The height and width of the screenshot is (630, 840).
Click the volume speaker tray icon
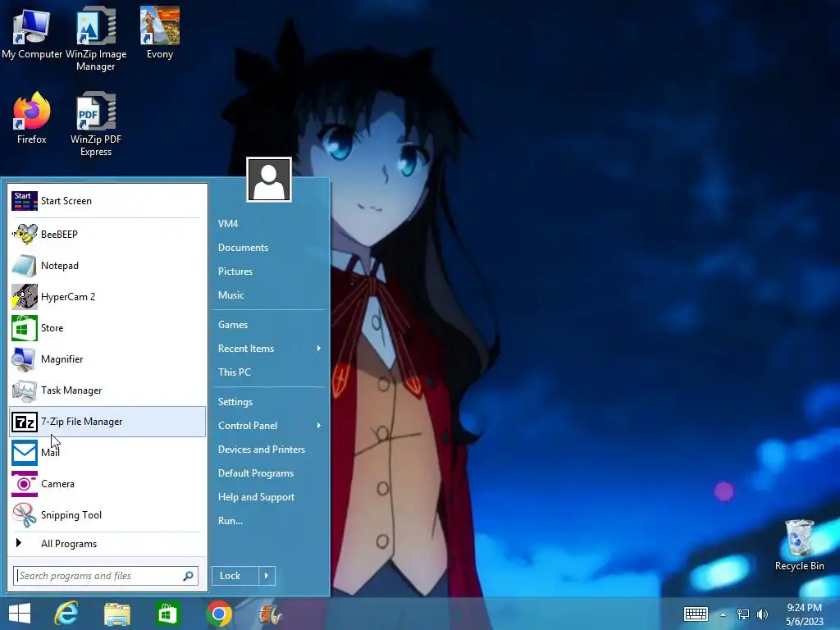(x=762, y=614)
